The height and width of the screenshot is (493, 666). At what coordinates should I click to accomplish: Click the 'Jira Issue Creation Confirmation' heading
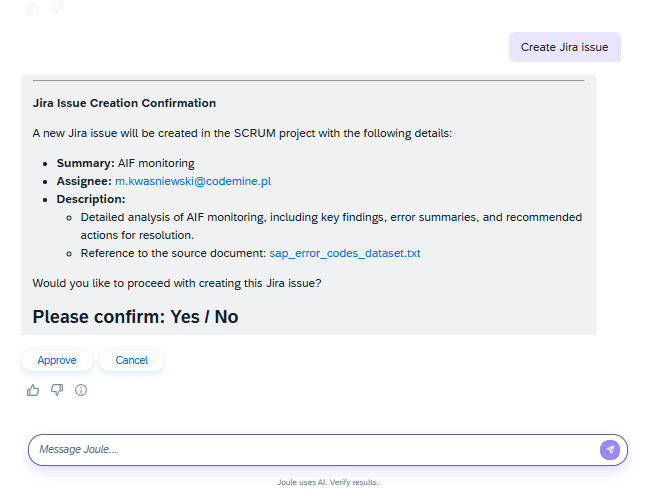pos(124,103)
